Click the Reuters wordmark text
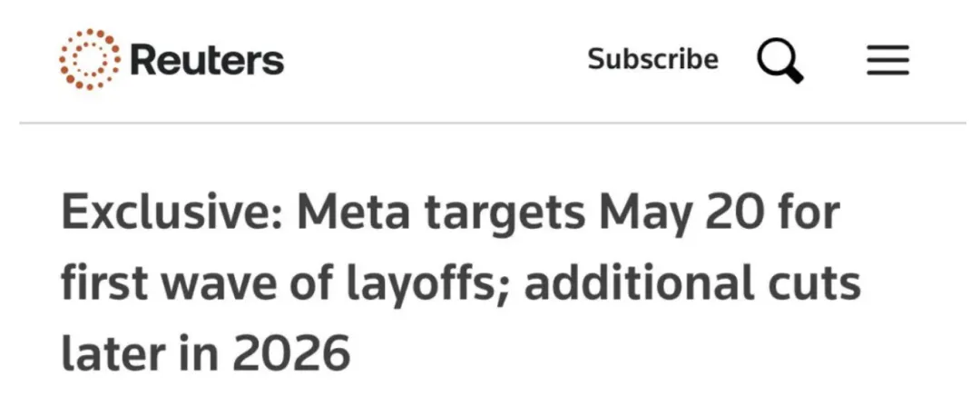Image resolution: width=980 pixels, height=406 pixels. coord(207,61)
